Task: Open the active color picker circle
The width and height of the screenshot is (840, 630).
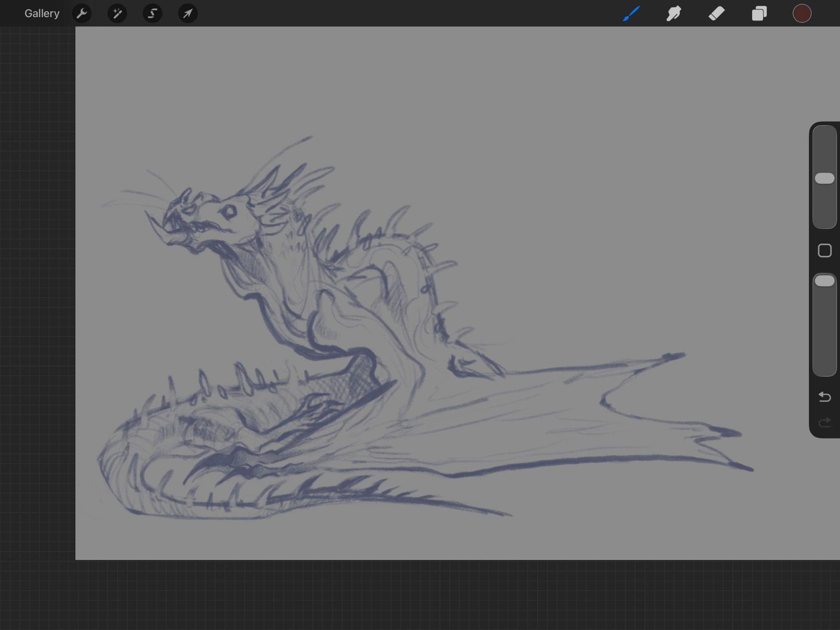Action: click(x=802, y=13)
